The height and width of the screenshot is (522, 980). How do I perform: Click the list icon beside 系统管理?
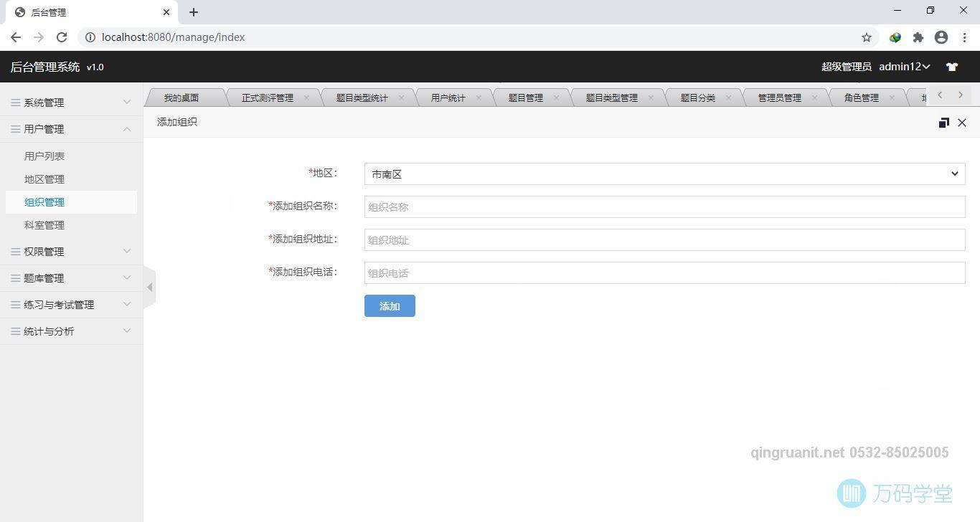pos(14,102)
